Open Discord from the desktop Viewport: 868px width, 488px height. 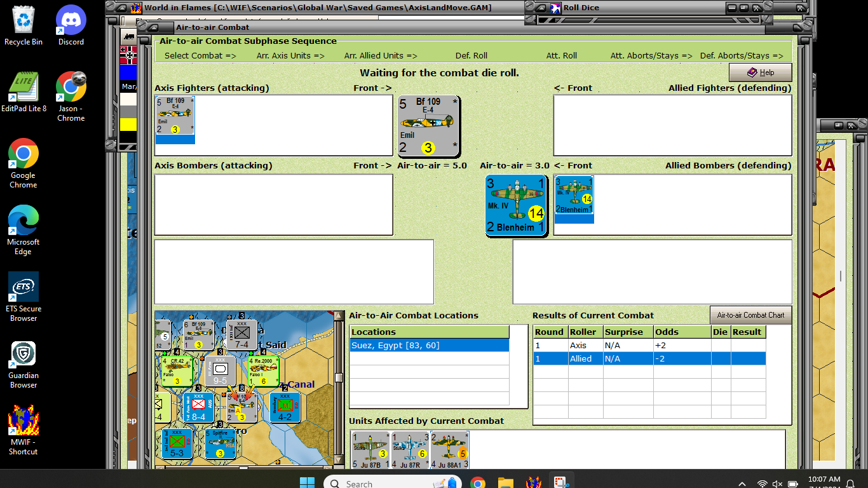coord(71,25)
